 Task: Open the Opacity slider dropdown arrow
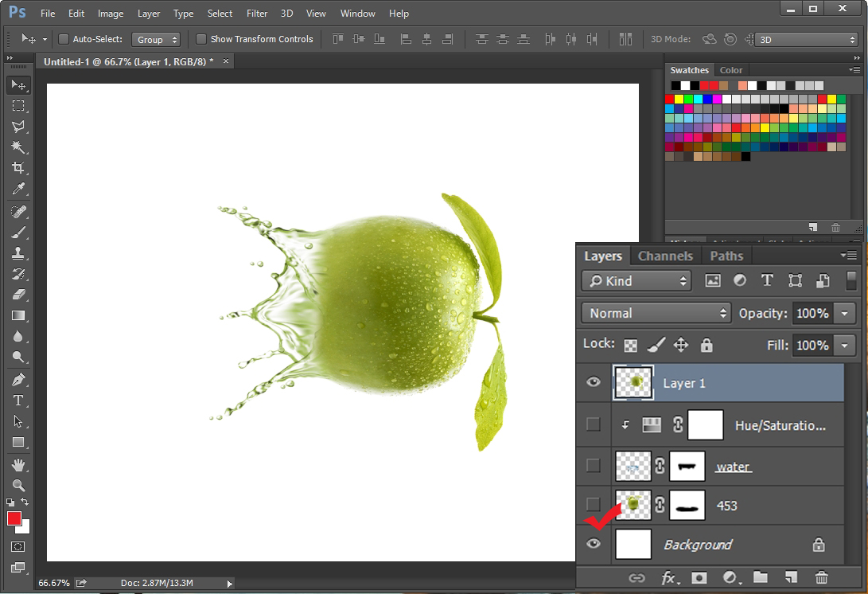click(845, 313)
